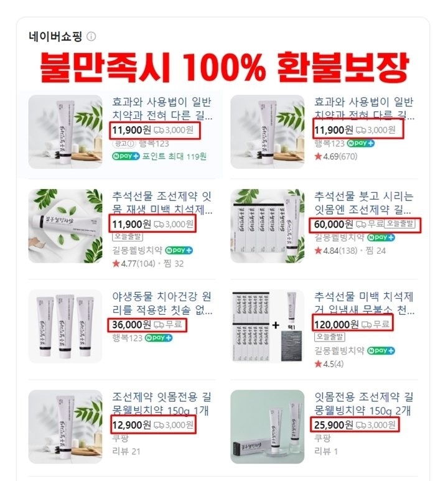448x481 pixels.
Task: Open thumbnail of three toothpaste tubes
Action: point(65,326)
